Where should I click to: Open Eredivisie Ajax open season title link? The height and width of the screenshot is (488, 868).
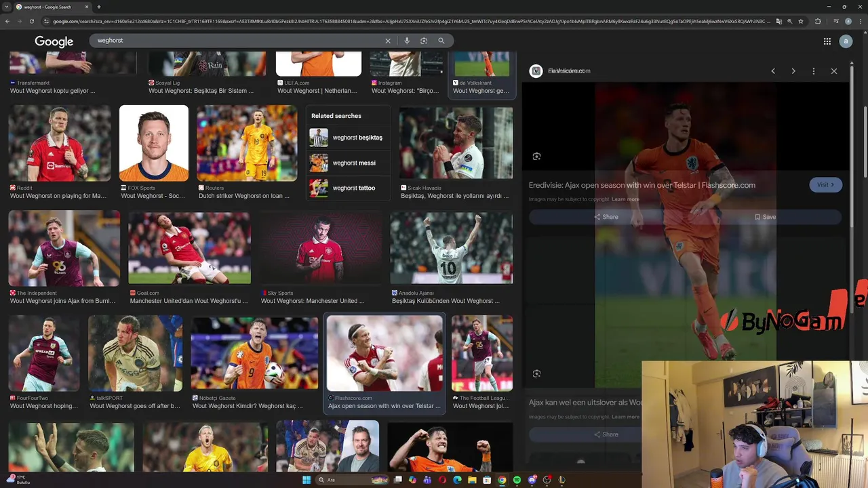[x=642, y=185]
